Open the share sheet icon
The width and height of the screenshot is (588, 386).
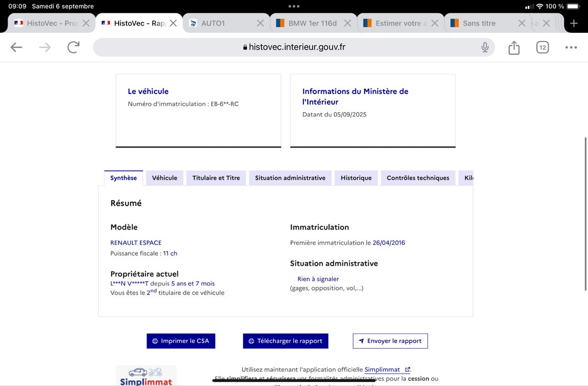click(x=514, y=47)
